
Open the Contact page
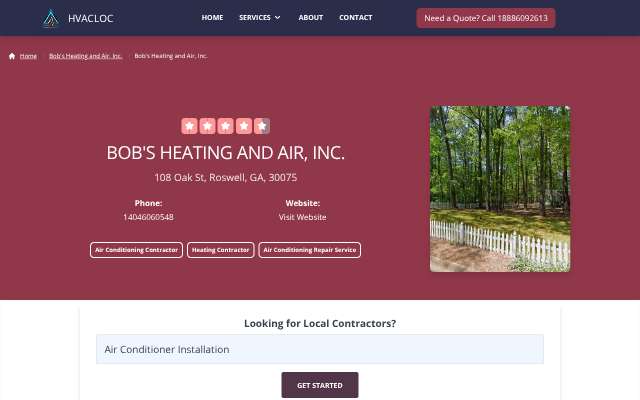[356, 18]
